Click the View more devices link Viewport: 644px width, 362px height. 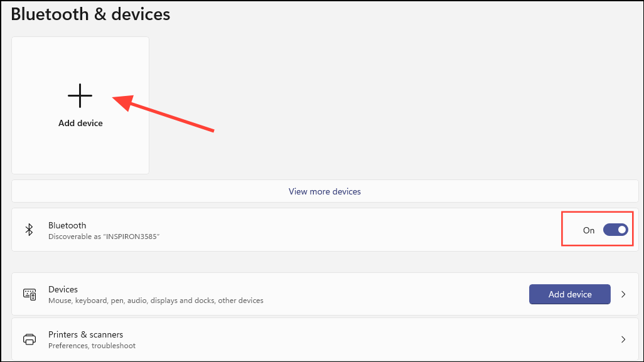(325, 191)
